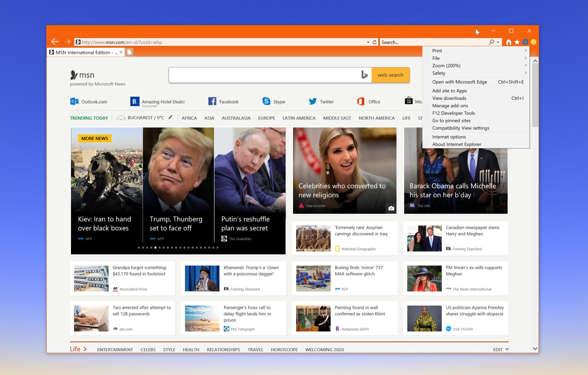
Task: Click the Forward navigation arrow
Action: click(x=68, y=42)
